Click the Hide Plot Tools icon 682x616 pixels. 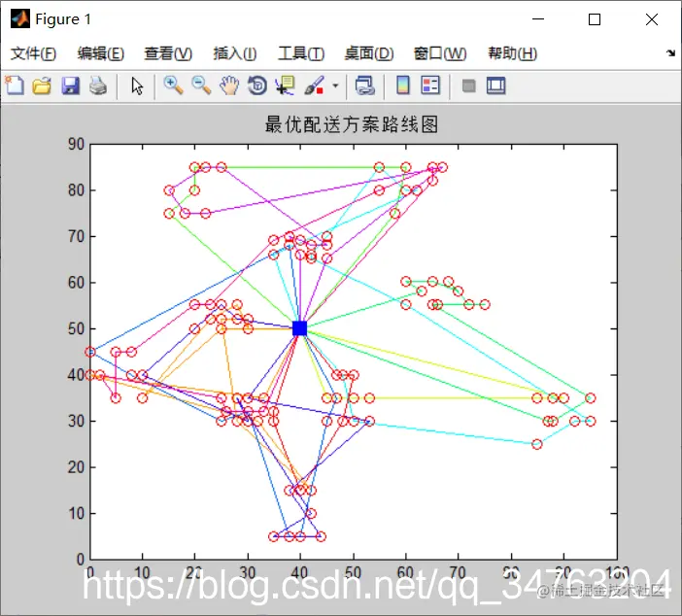pyautogui.click(x=468, y=86)
